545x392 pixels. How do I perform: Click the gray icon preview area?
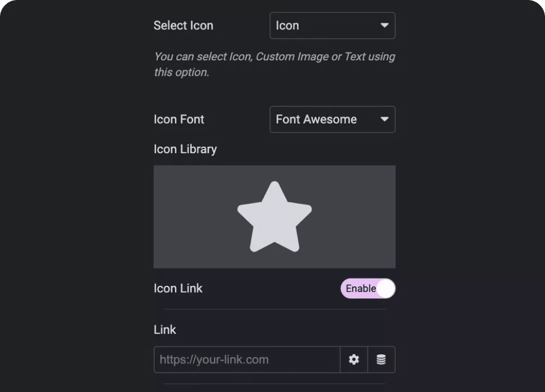click(x=275, y=217)
